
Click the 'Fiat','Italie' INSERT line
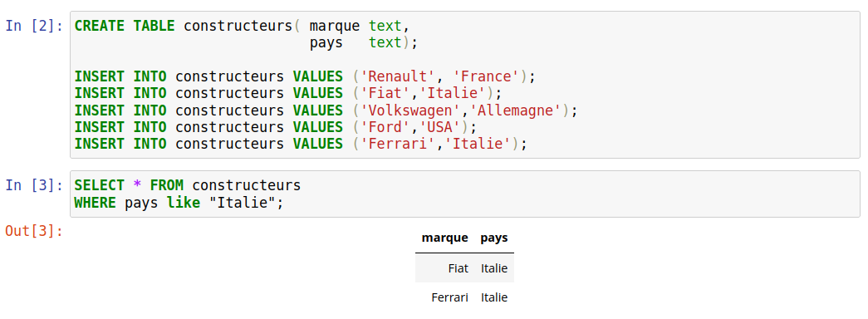point(288,93)
